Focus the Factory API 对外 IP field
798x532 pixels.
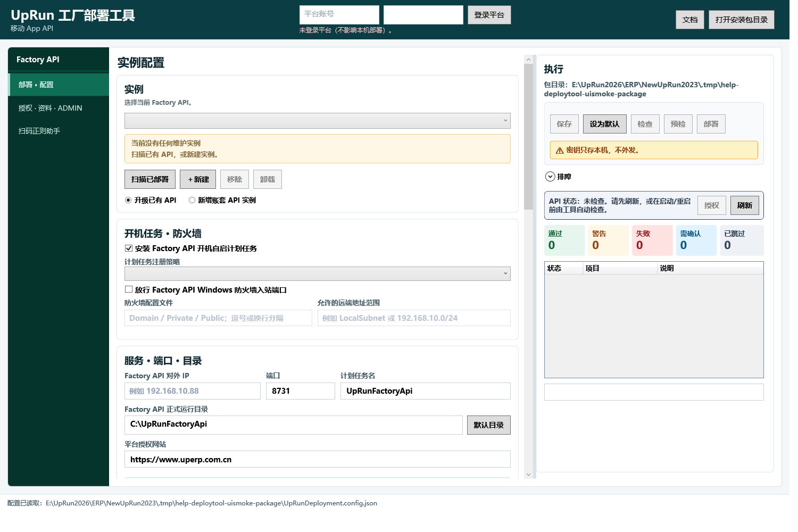tap(193, 391)
